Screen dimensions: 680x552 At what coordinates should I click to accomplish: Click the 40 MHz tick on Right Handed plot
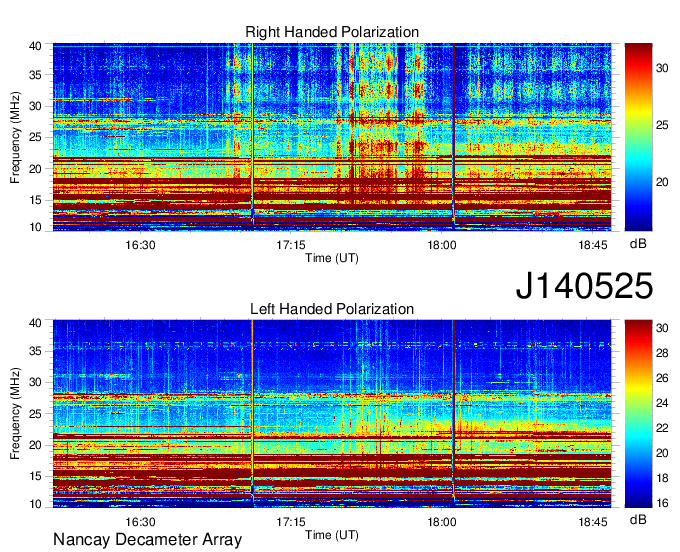click(35, 46)
